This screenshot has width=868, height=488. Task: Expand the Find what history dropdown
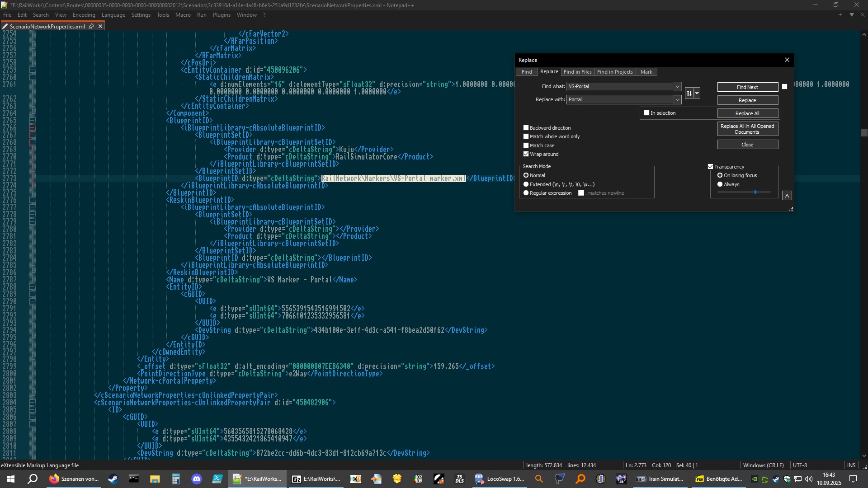tap(677, 86)
